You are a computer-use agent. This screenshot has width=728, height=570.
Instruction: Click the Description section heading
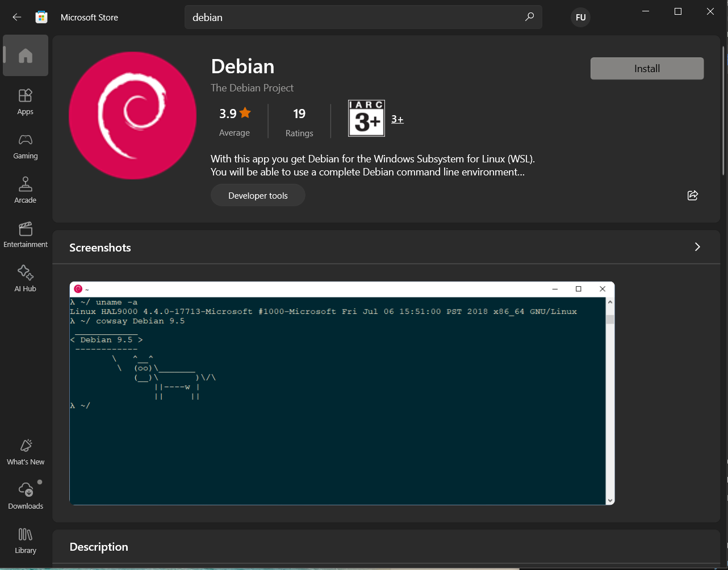(99, 547)
